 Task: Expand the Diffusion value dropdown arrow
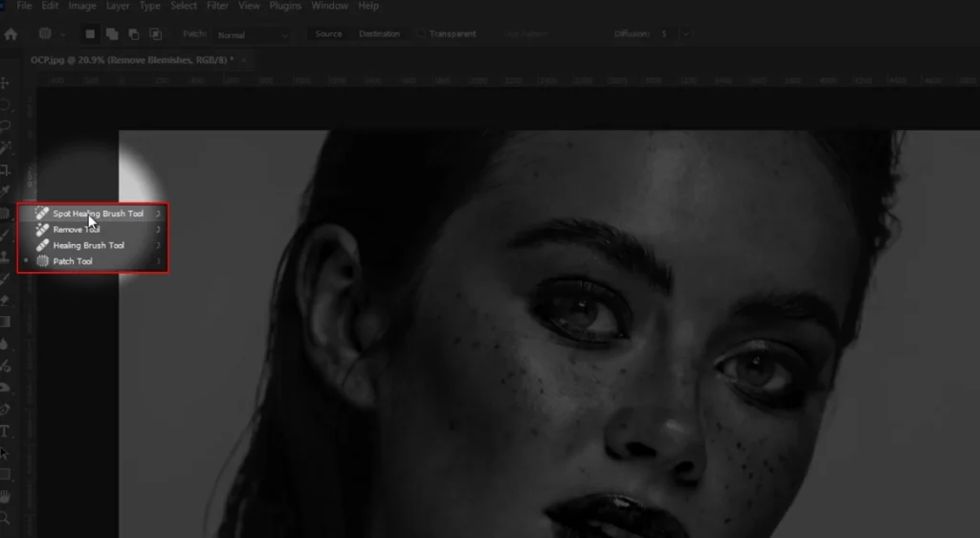click(x=685, y=34)
